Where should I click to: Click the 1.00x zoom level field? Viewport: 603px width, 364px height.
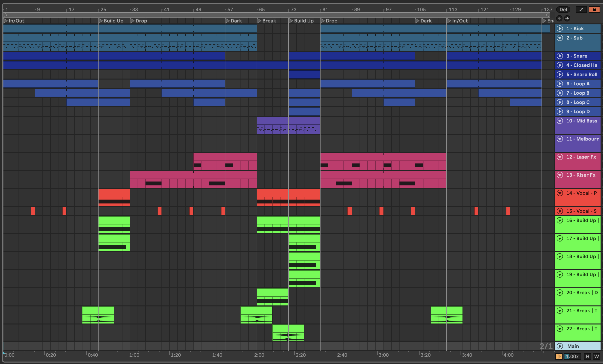click(x=572, y=356)
